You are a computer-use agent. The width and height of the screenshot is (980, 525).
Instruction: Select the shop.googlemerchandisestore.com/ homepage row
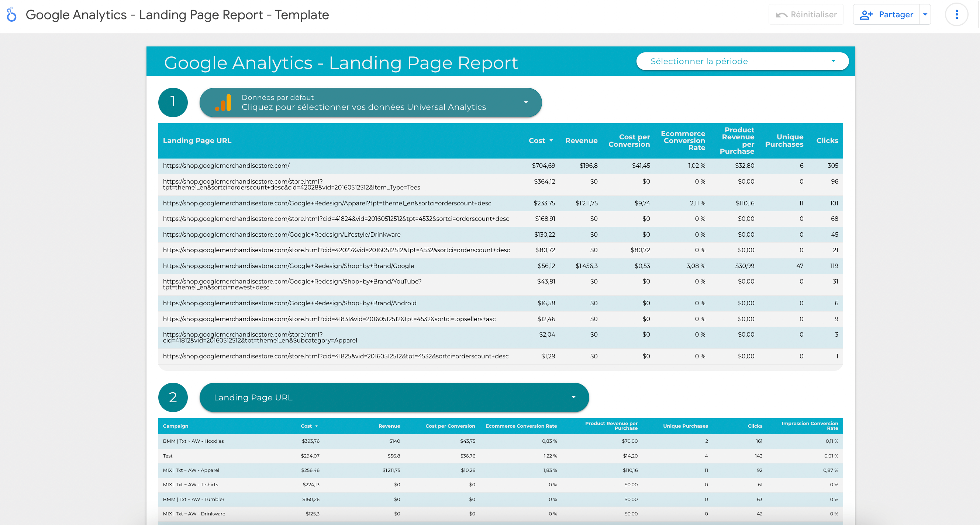[x=500, y=166]
